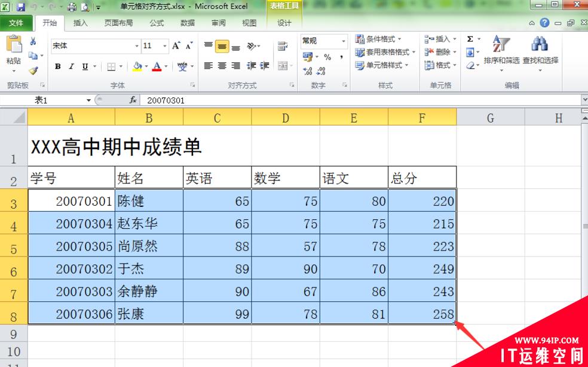Screen dimensions: 588x367
Task: Click the formula bar showing 20070301
Action: [360, 100]
